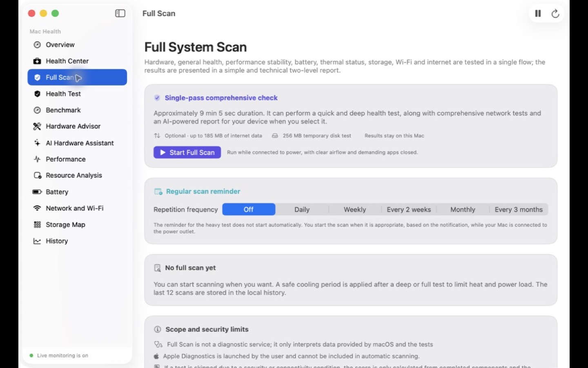Click the Performance waveform icon
The height and width of the screenshot is (368, 588).
tap(37, 159)
